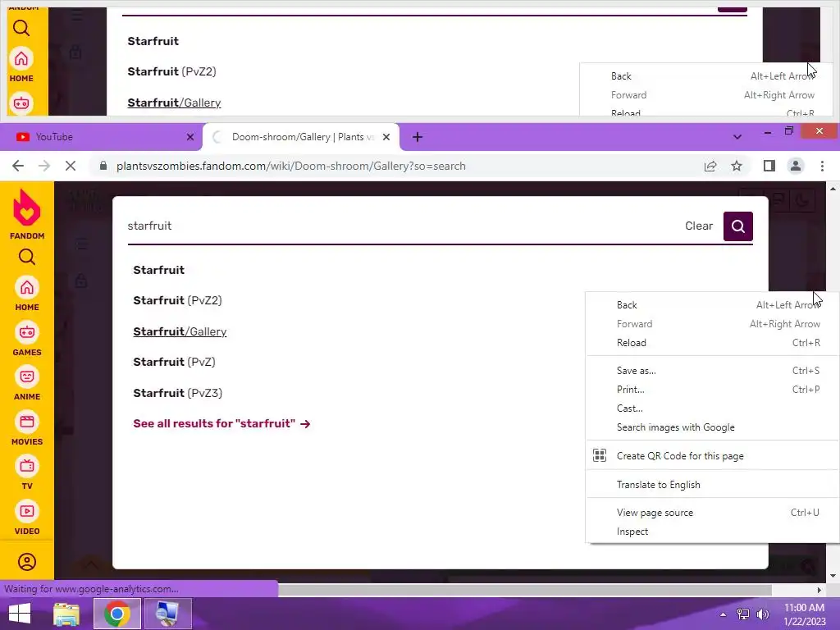Open File Explorer from taskbar
Screen dimensions: 840x630
tap(66, 614)
